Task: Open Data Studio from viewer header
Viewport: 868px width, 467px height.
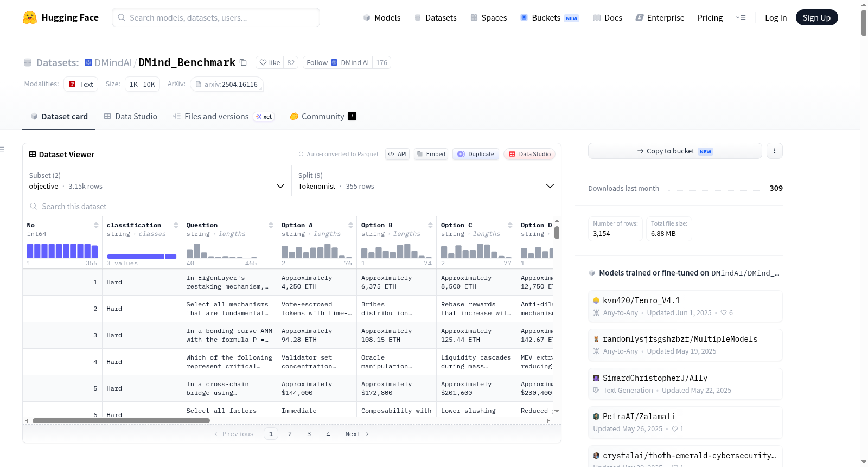Action: 529,154
